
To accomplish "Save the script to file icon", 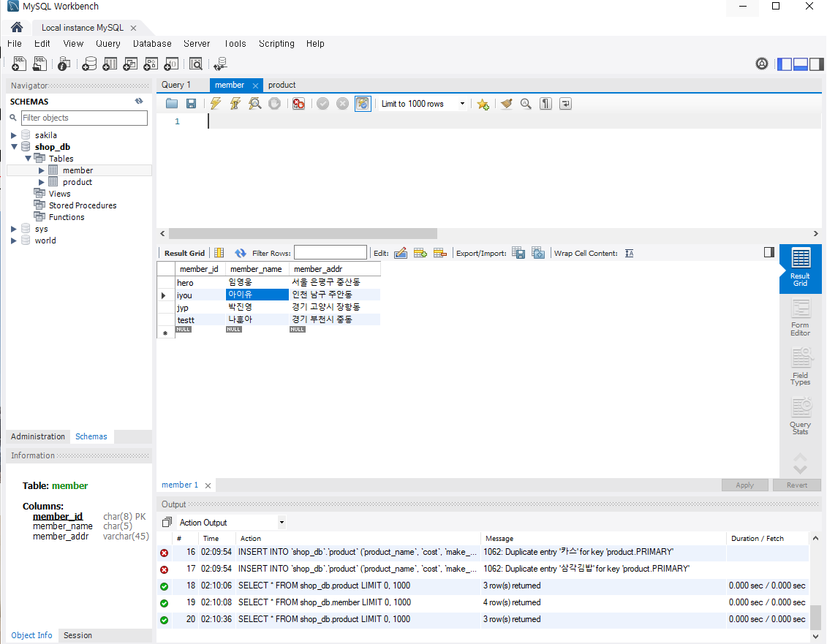I will click(x=192, y=103).
